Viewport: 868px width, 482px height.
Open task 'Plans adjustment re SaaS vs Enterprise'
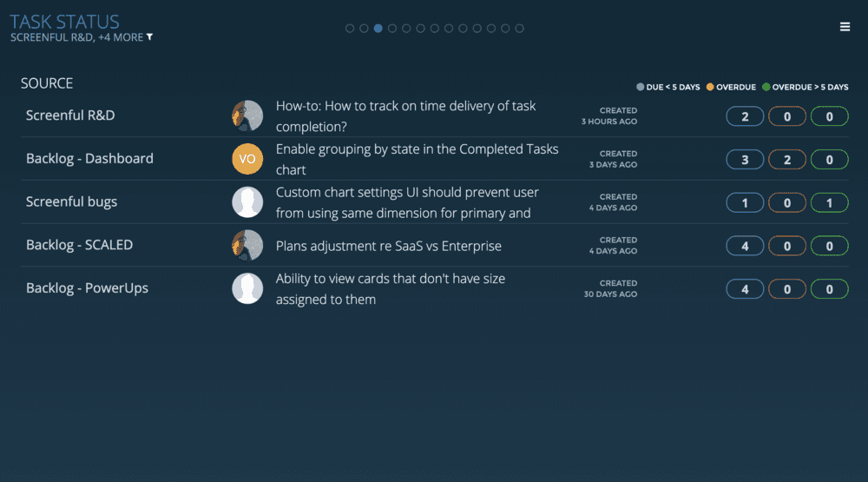pyautogui.click(x=389, y=246)
